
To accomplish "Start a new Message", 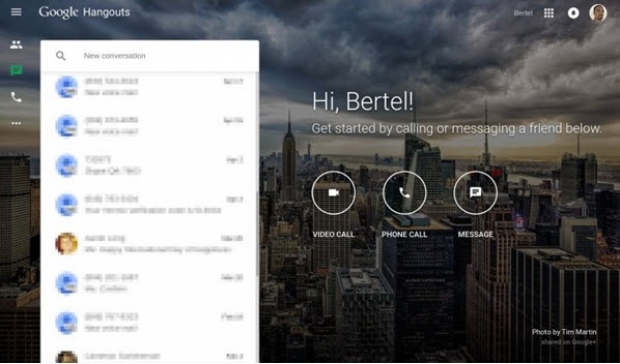I will tap(475, 192).
